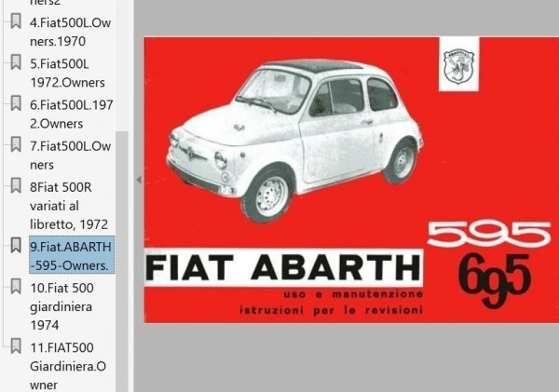Click bookmark icon beside 8Fiat 500R variati
The height and width of the screenshot is (392, 559).
coord(16,185)
